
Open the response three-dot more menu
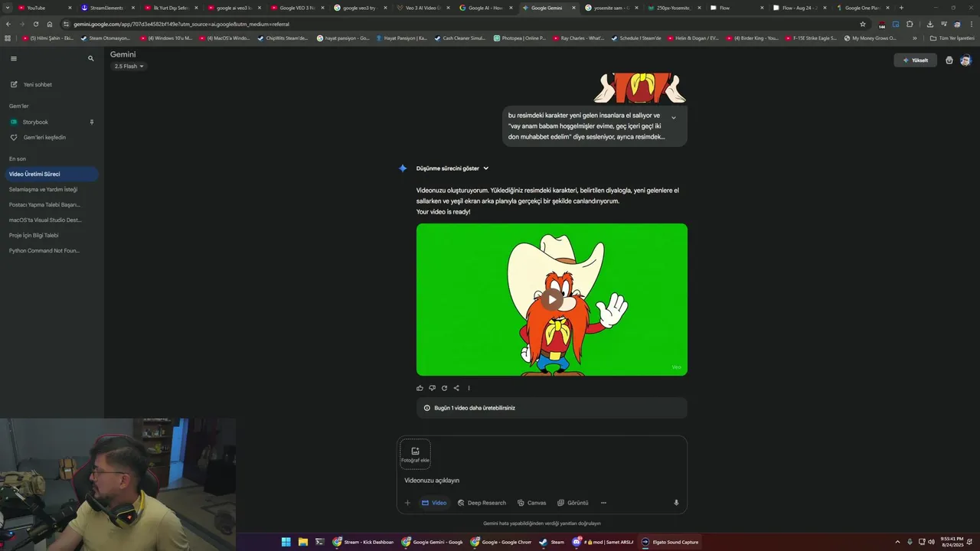469,388
